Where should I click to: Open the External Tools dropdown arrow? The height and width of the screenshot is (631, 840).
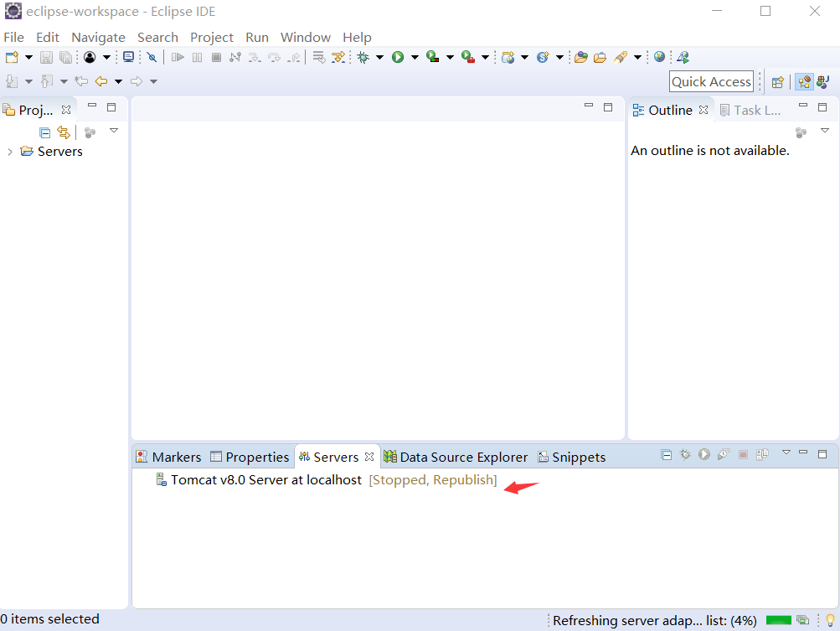click(x=486, y=57)
